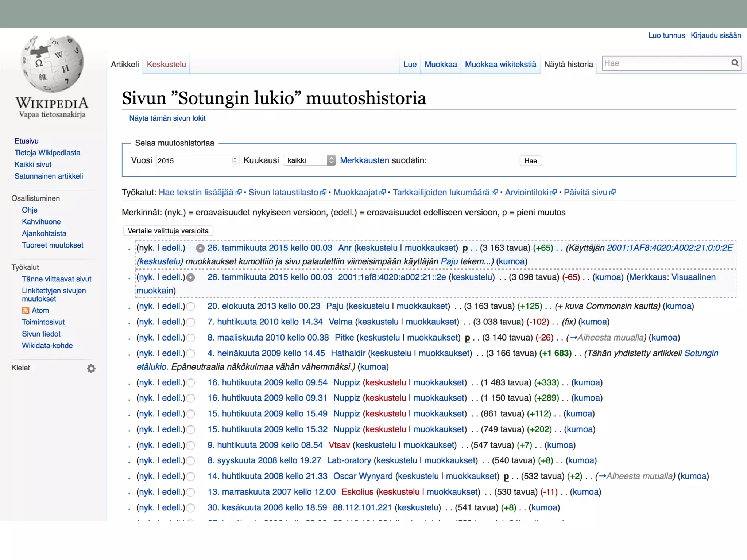Click external link icon after Arviointiloki
747x560 pixels.
[x=554, y=192]
